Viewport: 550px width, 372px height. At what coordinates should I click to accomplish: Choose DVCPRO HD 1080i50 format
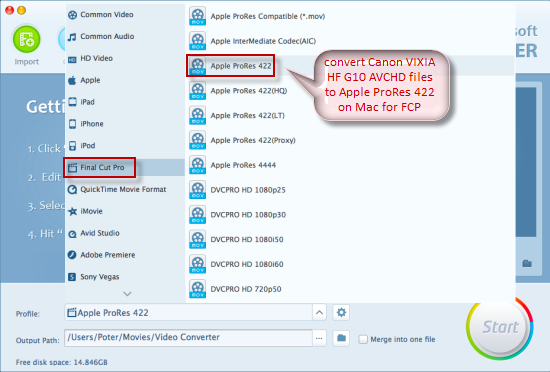click(x=351, y=240)
